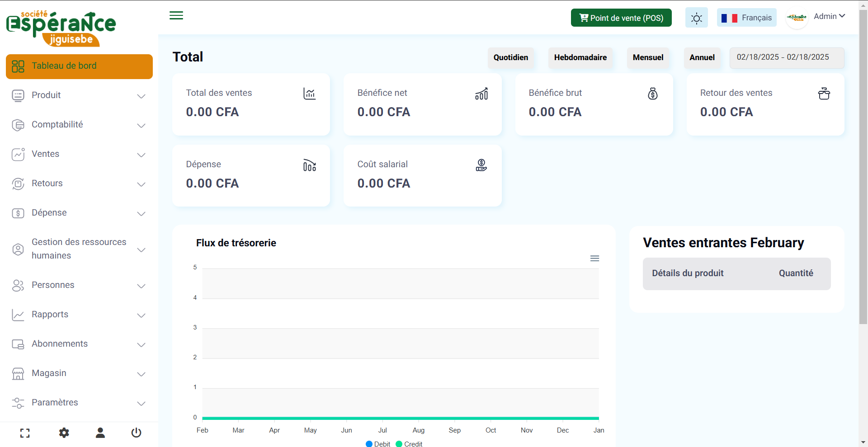Click the hamburger menu icon in header

(176, 16)
